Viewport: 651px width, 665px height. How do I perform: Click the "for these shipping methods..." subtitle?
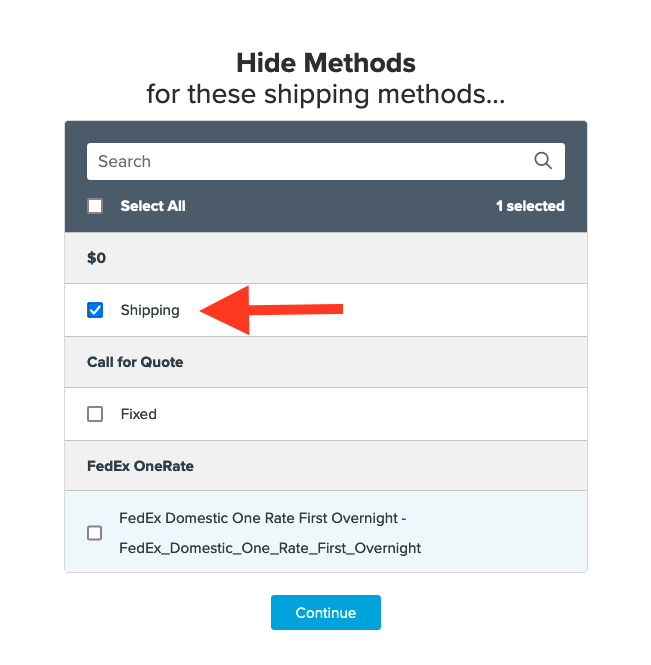325,96
